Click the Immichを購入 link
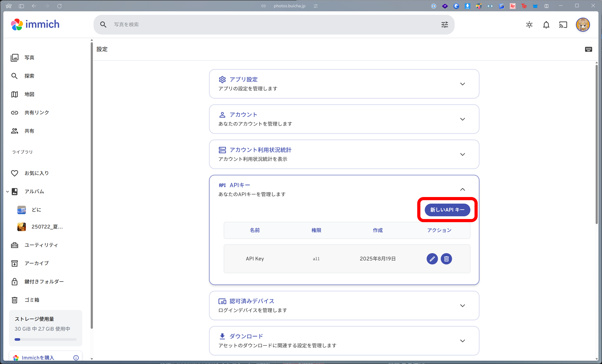Viewport: 602px width, 364px height. [38, 358]
